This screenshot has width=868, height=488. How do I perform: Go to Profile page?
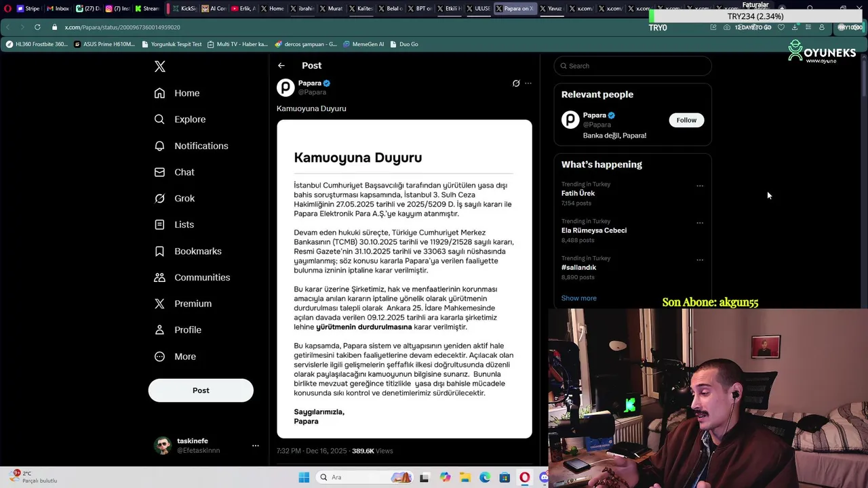coord(178,330)
